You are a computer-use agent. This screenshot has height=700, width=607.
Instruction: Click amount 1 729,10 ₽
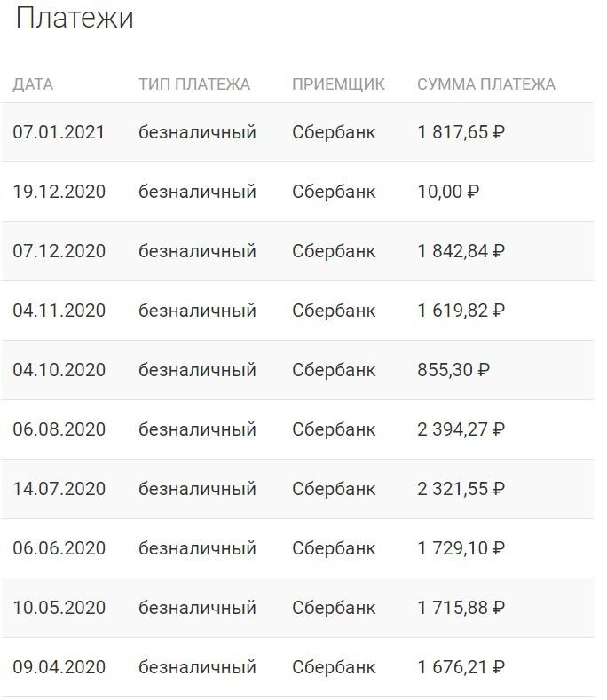(461, 547)
